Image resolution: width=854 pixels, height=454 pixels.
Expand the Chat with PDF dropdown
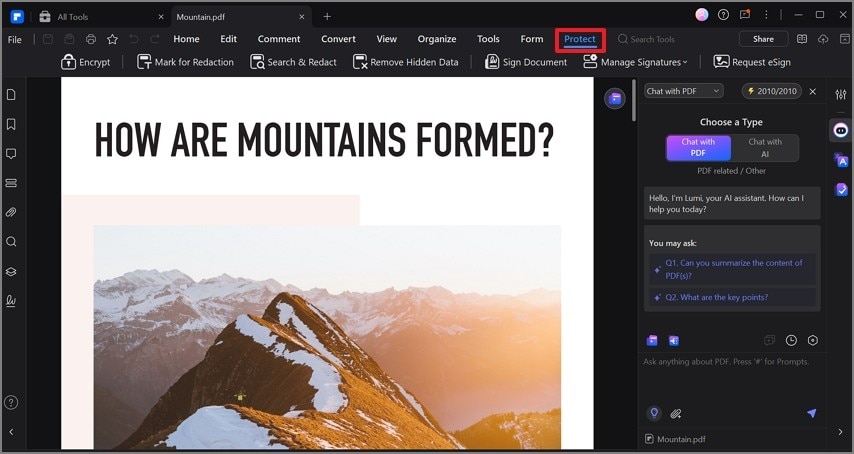(684, 91)
